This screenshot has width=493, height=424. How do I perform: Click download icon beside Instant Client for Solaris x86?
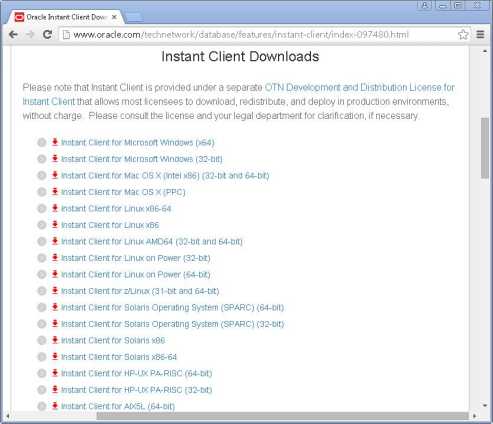pyautogui.click(x=55, y=340)
